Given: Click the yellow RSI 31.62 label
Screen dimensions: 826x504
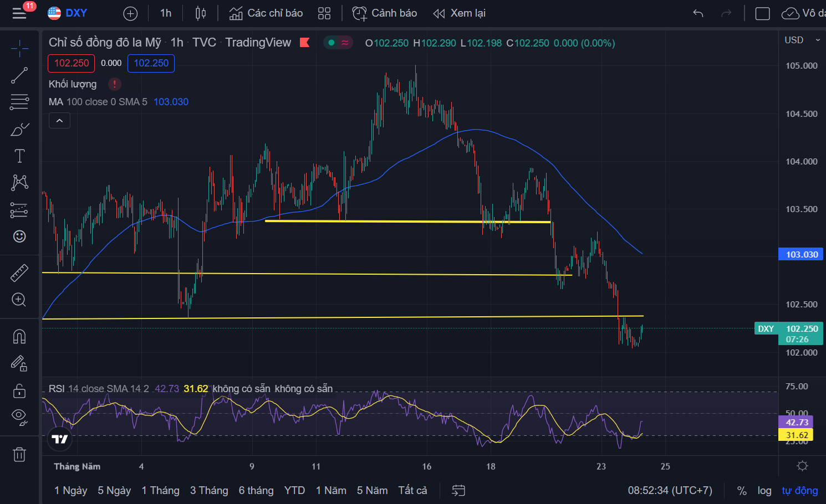Looking at the screenshot, I should click(x=797, y=435).
